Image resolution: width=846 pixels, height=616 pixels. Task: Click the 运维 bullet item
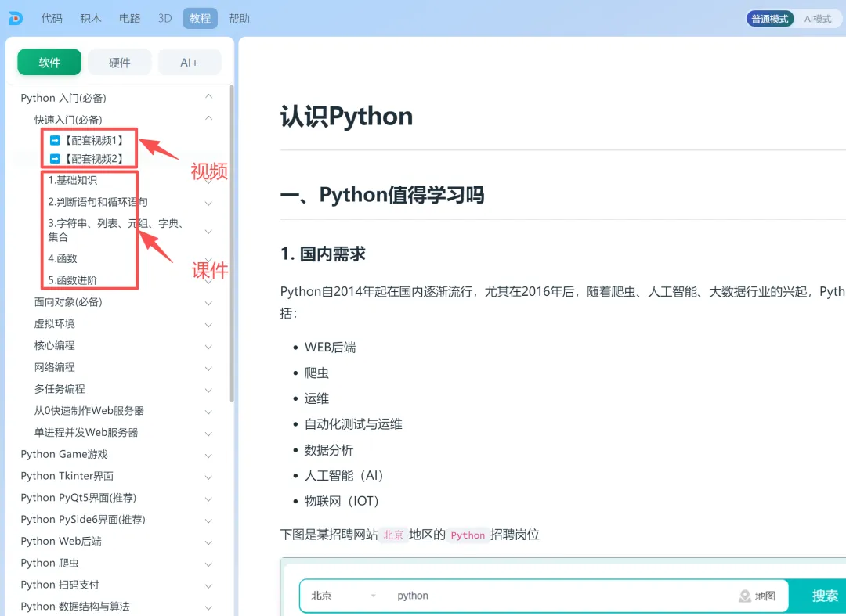tap(316, 398)
